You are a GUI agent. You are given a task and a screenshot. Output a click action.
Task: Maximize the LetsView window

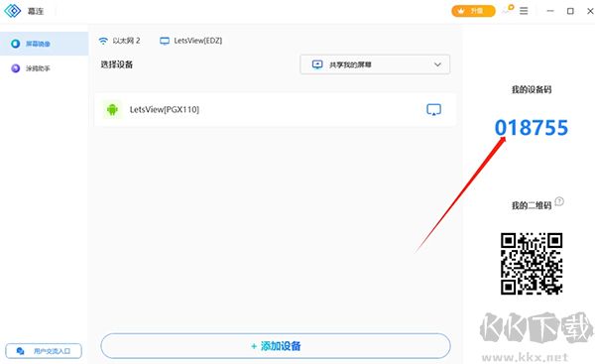tap(570, 11)
